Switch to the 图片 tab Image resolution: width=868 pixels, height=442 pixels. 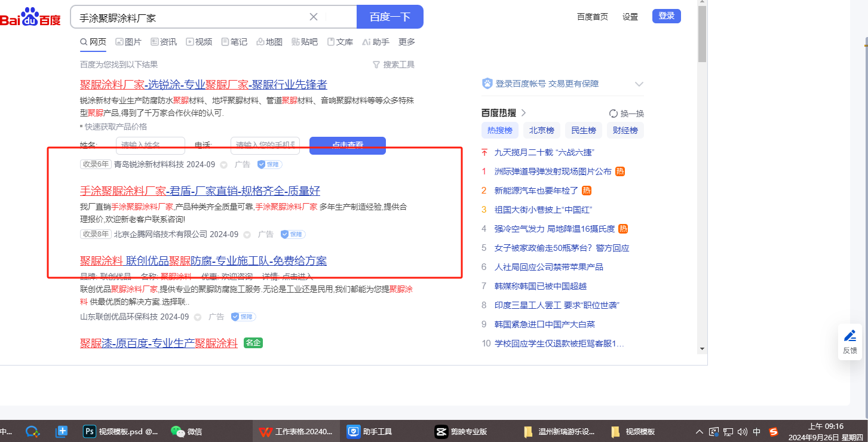(128, 42)
